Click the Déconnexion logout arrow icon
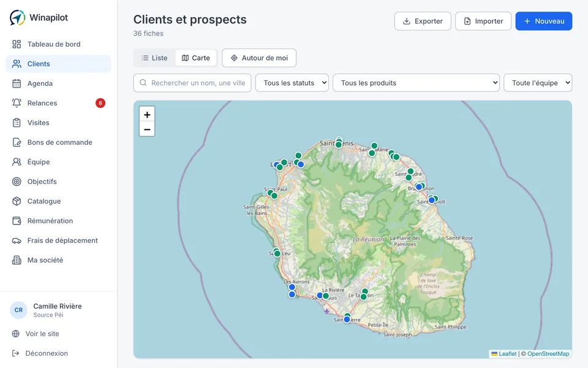The height and width of the screenshot is (368, 588). pos(16,353)
